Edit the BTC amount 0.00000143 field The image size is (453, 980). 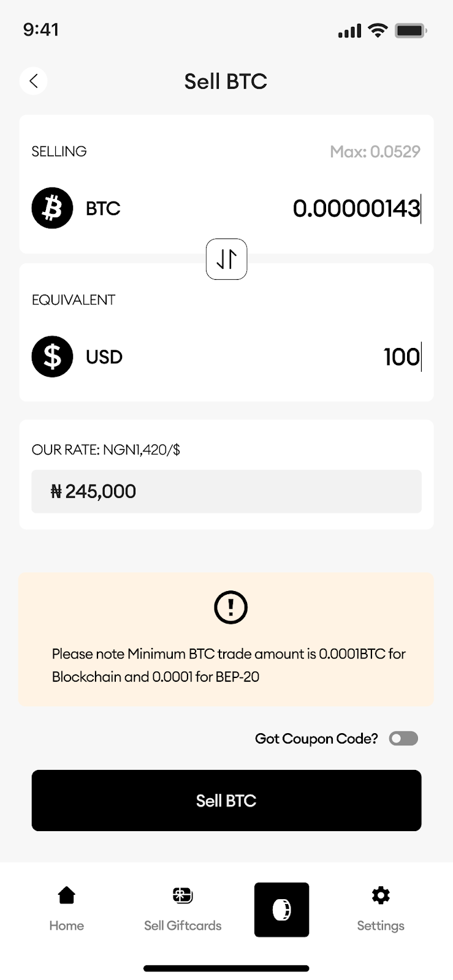click(x=356, y=209)
